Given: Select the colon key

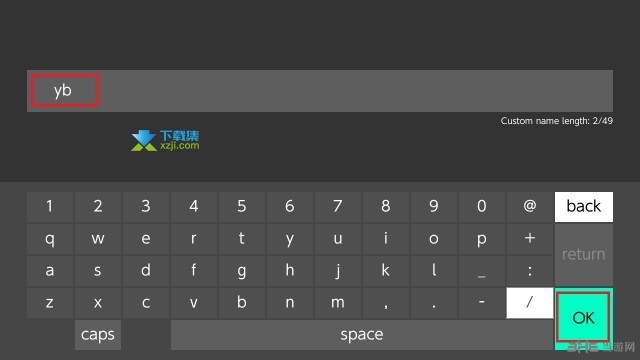Looking at the screenshot, I should (x=530, y=271).
